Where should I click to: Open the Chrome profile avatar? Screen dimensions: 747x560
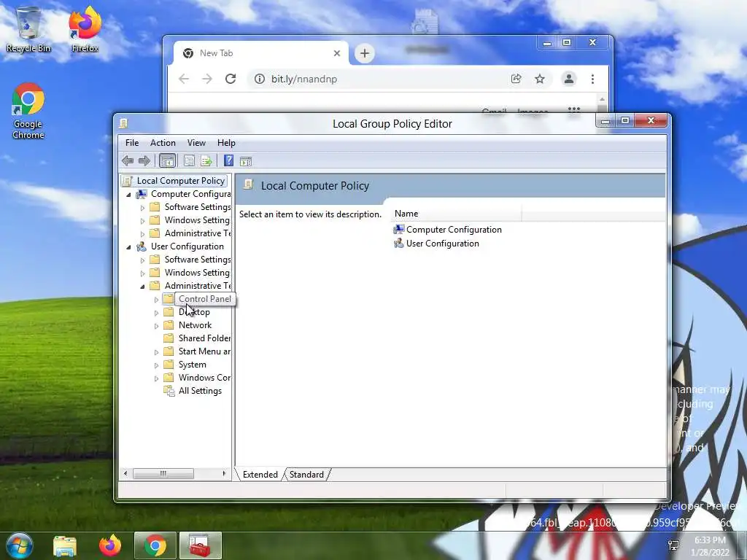[x=569, y=79]
